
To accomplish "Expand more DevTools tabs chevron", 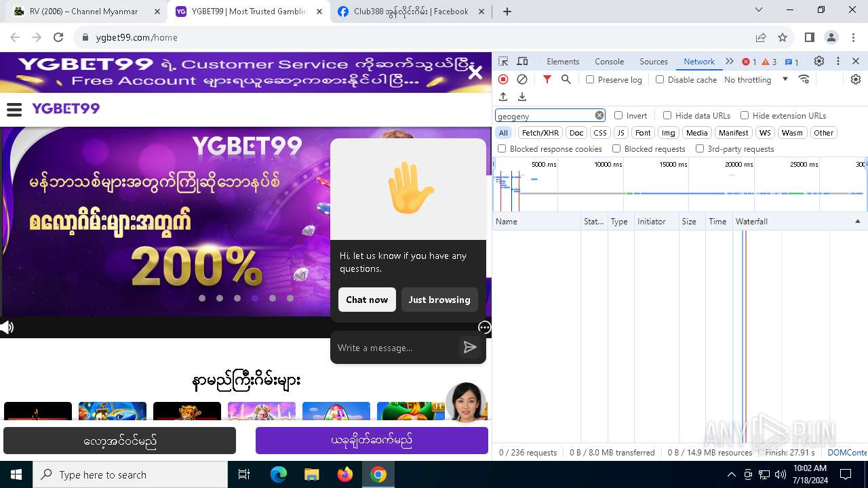I will pos(730,61).
